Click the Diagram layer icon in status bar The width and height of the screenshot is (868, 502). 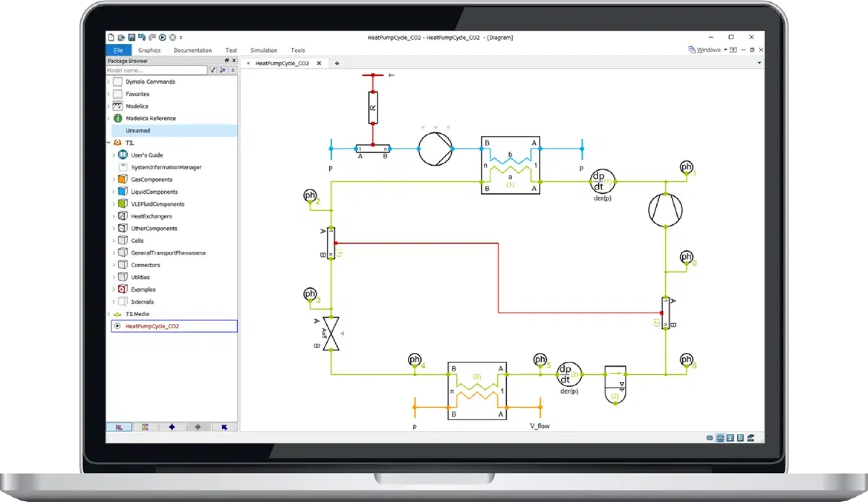pyautogui.click(x=720, y=438)
